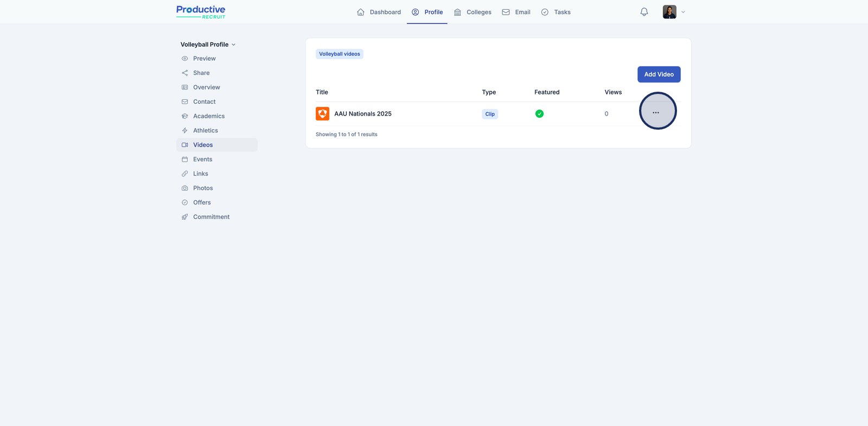Image resolution: width=868 pixels, height=426 pixels.
Task: Click the chevron next to the profile avatar
Action: [x=683, y=12]
